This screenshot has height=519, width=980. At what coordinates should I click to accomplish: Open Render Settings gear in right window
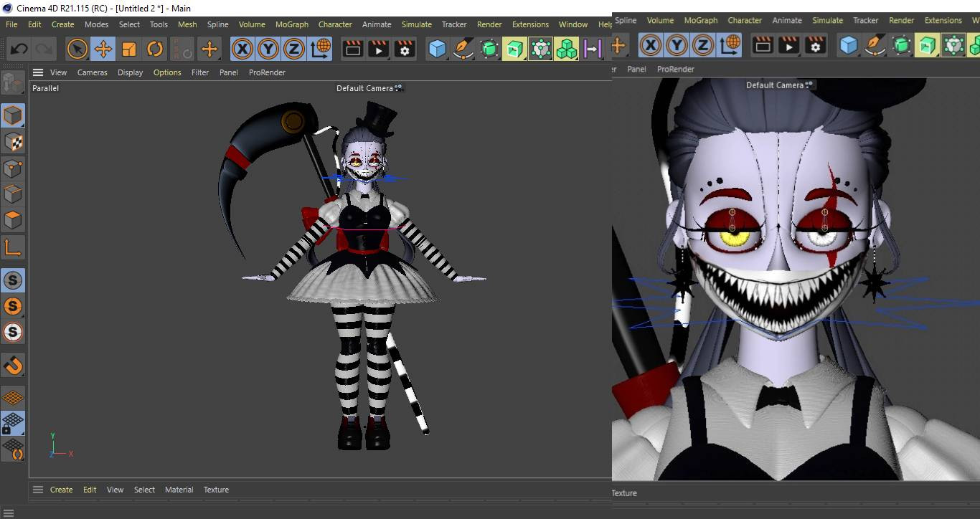pos(814,46)
